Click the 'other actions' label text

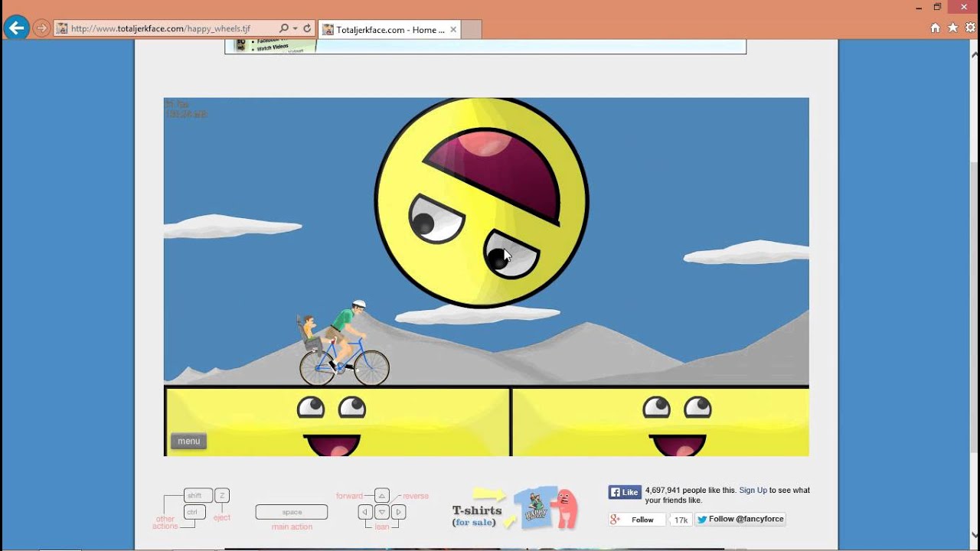(x=165, y=523)
